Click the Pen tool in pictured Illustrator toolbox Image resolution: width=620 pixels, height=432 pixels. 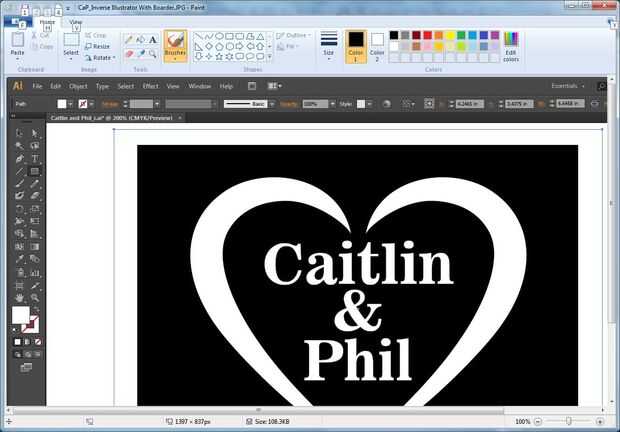(19, 159)
